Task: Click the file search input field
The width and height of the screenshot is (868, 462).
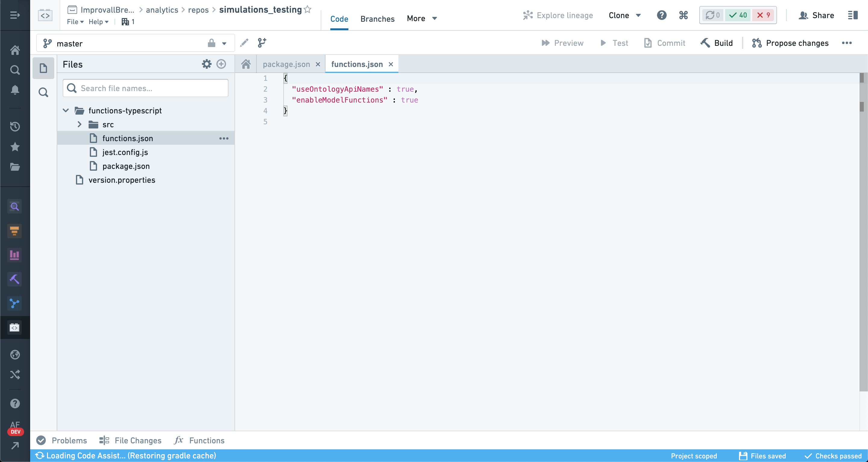Action: click(x=145, y=88)
